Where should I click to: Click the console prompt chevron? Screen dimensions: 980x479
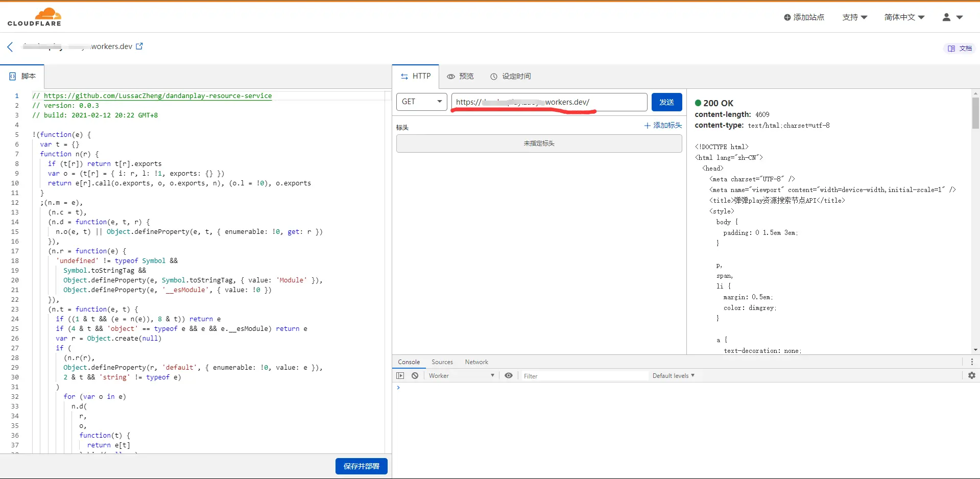click(399, 388)
